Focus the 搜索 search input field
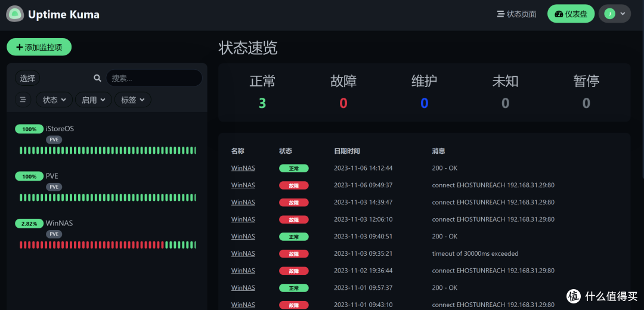The image size is (644, 310). (154, 78)
